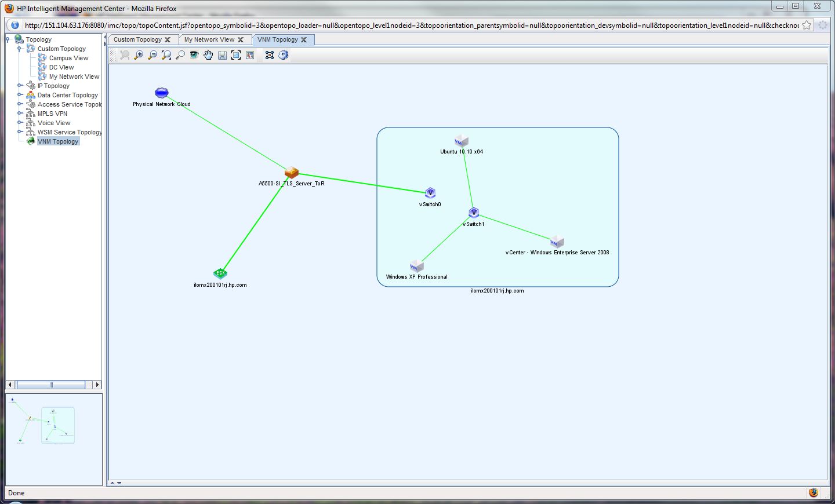835x504 pixels.
Task: Click the node layout toolbar icon
Action: 270,55
